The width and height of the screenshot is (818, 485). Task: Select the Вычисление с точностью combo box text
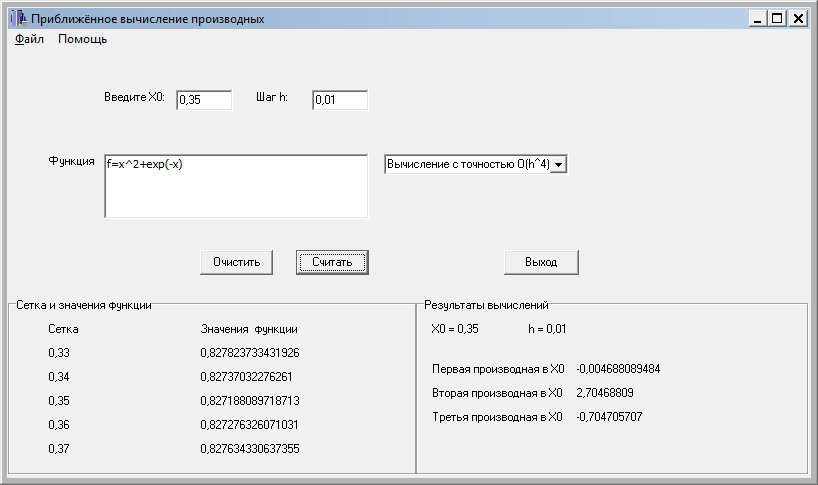468,164
